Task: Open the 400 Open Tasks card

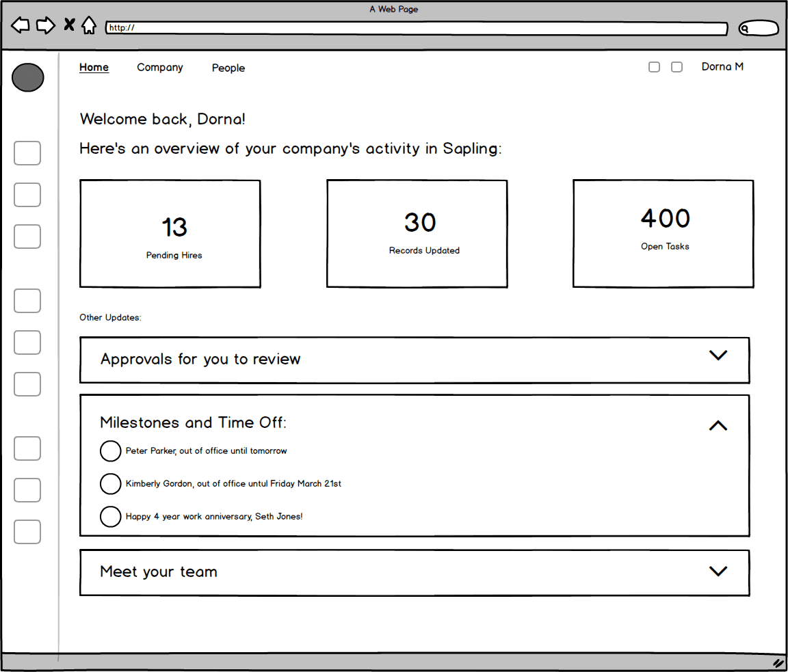Action: [x=664, y=234]
